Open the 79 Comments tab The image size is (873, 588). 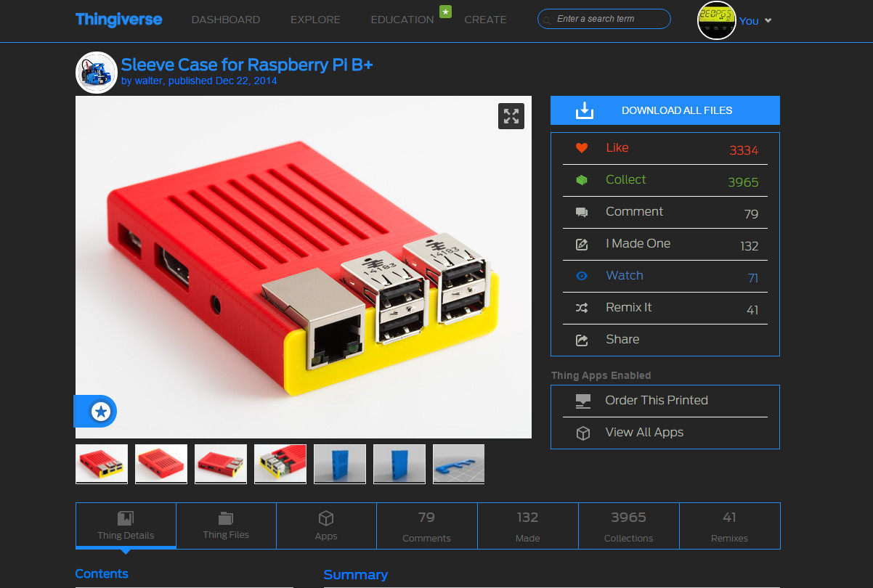pos(427,526)
